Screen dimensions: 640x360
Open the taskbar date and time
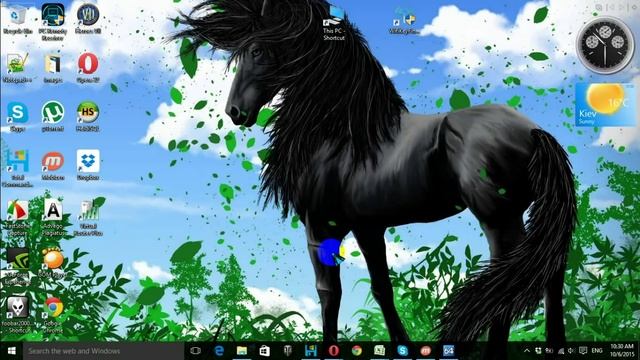(x=622, y=351)
